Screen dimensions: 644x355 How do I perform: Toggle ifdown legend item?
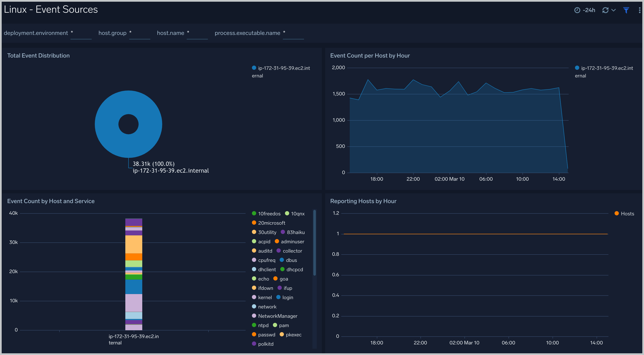click(263, 288)
